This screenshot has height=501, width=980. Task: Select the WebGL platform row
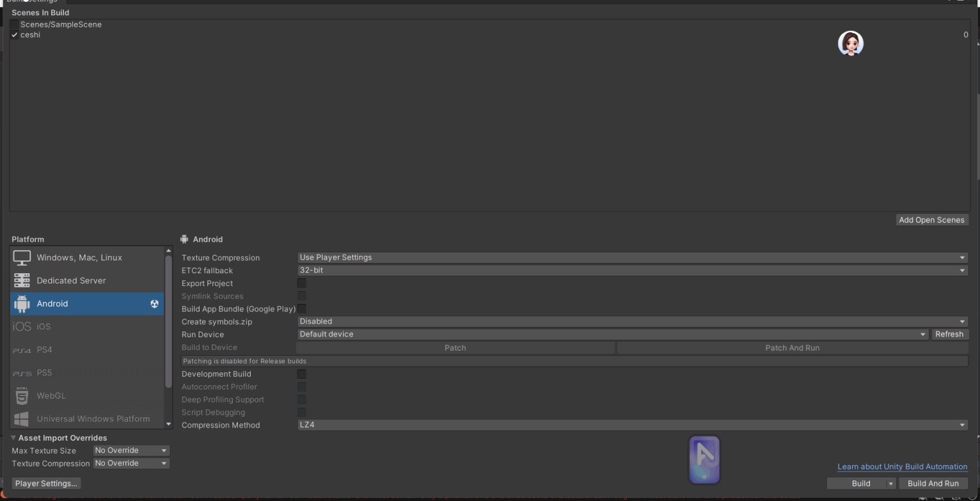(87, 396)
